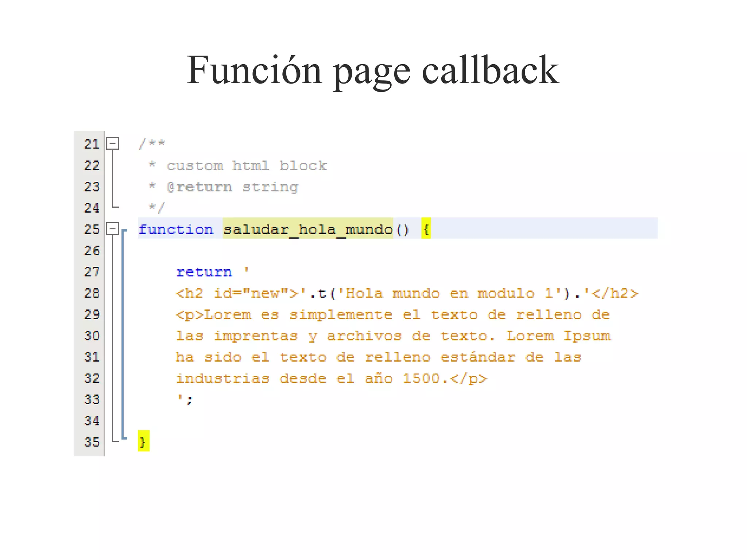This screenshot has height=560, width=747.
Task: Select the function name saludar_hola_mundo
Action: pos(308,229)
